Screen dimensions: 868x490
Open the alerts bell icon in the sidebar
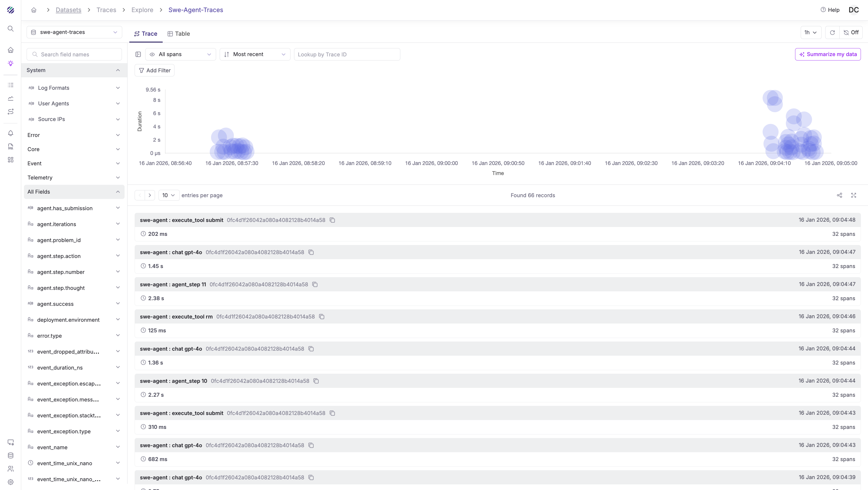pos(10,133)
